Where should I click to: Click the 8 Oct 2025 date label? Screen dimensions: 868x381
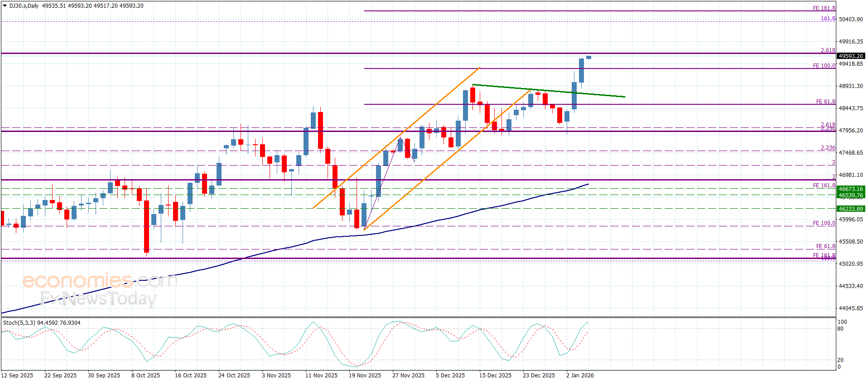145,375
